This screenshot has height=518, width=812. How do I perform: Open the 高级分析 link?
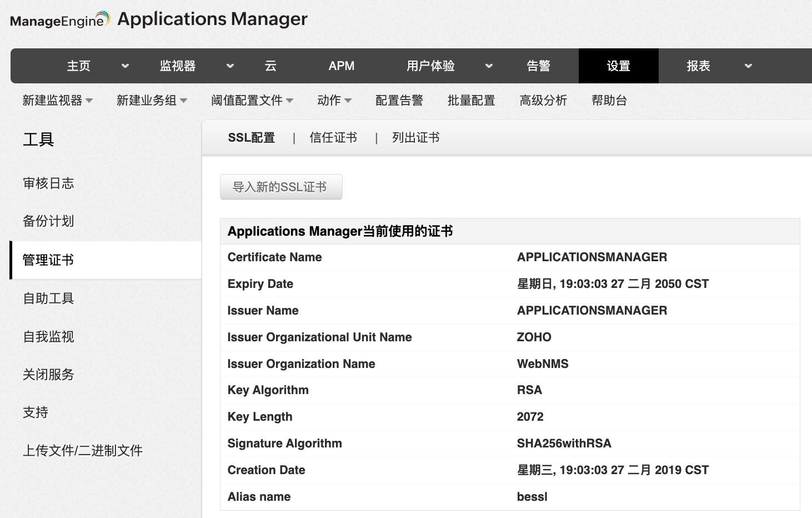coord(543,101)
